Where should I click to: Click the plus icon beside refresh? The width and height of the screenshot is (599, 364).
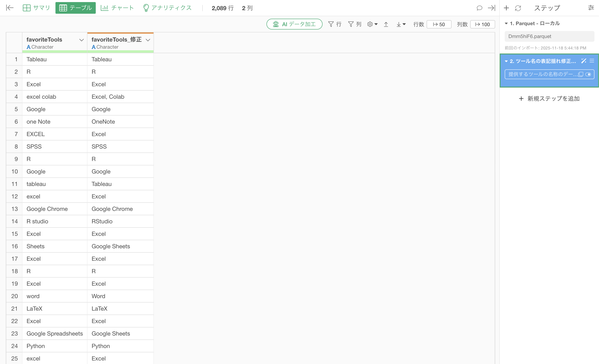(506, 8)
